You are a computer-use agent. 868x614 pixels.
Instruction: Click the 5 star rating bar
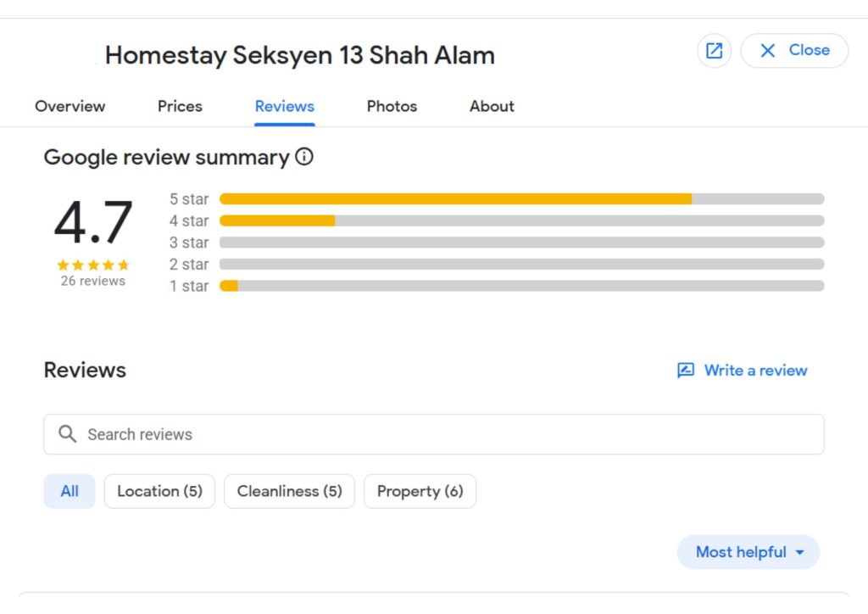coord(521,199)
